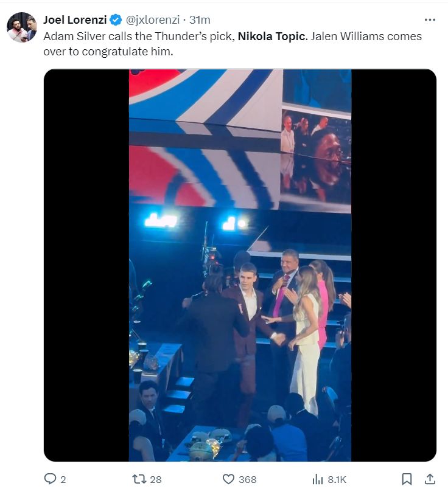Play the embedded draft video

click(x=240, y=265)
